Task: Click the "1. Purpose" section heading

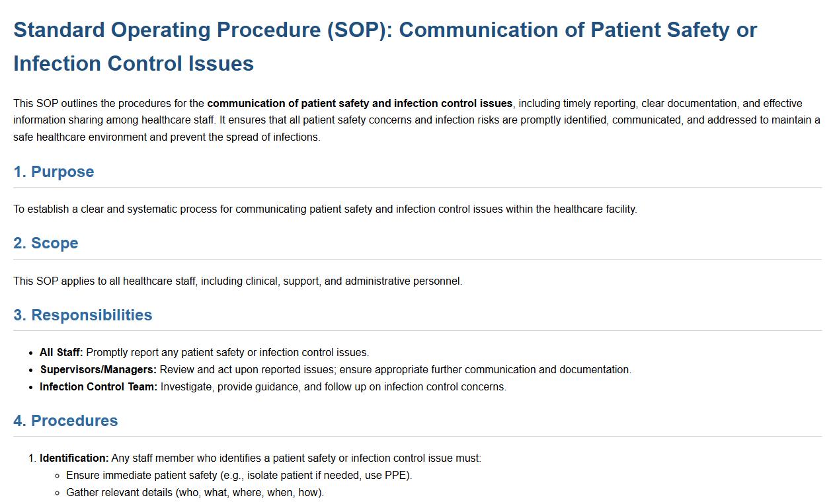Action: [x=54, y=172]
